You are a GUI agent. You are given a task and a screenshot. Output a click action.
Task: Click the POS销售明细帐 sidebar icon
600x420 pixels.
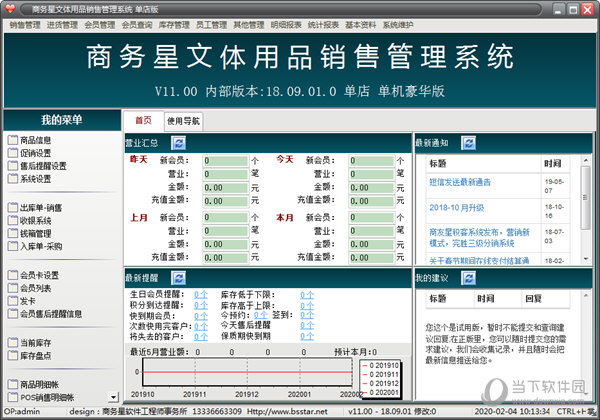point(13,397)
